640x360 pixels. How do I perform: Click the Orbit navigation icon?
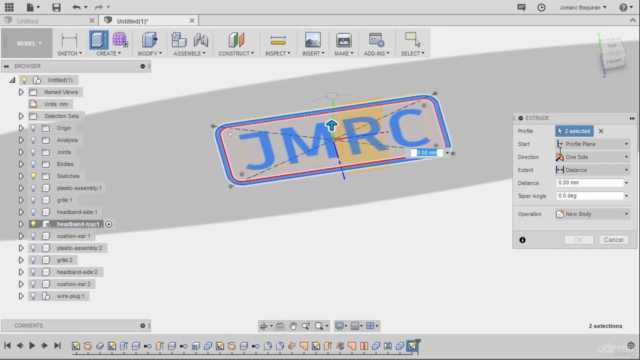pyautogui.click(x=264, y=326)
